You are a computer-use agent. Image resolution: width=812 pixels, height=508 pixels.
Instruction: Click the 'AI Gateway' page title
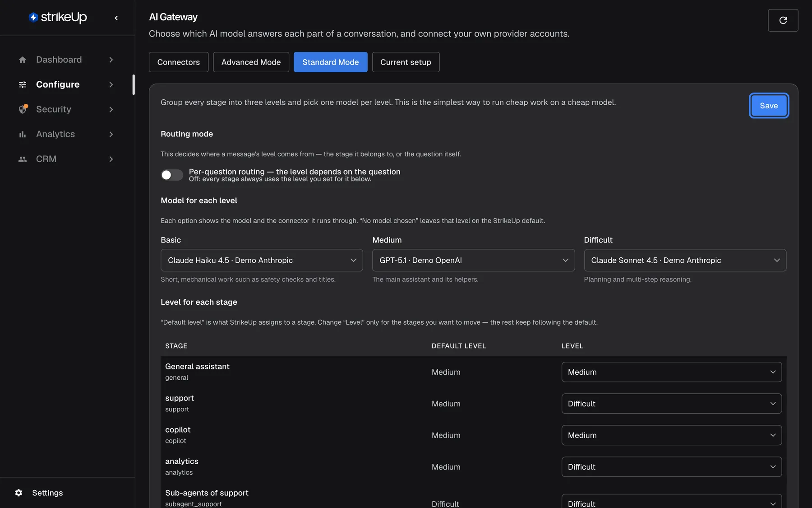click(173, 17)
